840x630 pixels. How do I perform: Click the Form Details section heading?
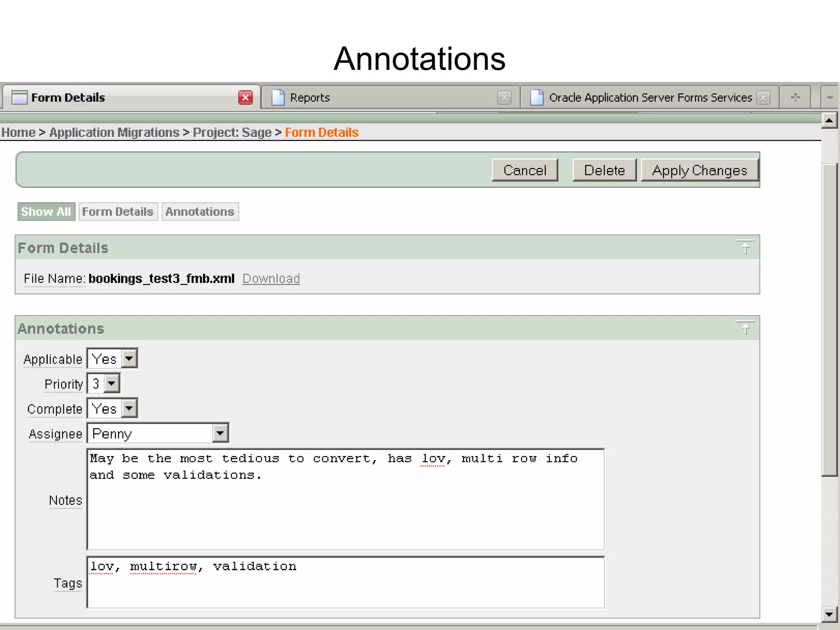coord(63,248)
